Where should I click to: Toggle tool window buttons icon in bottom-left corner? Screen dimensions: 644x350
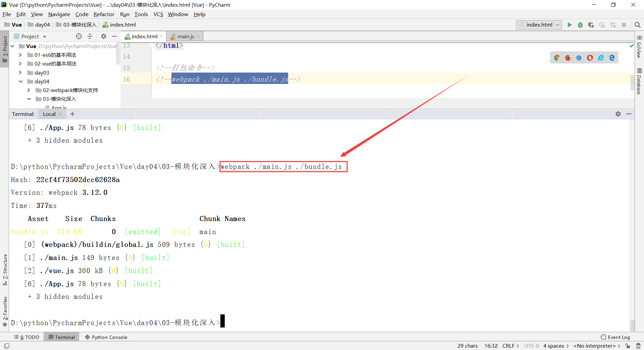click(x=7, y=346)
